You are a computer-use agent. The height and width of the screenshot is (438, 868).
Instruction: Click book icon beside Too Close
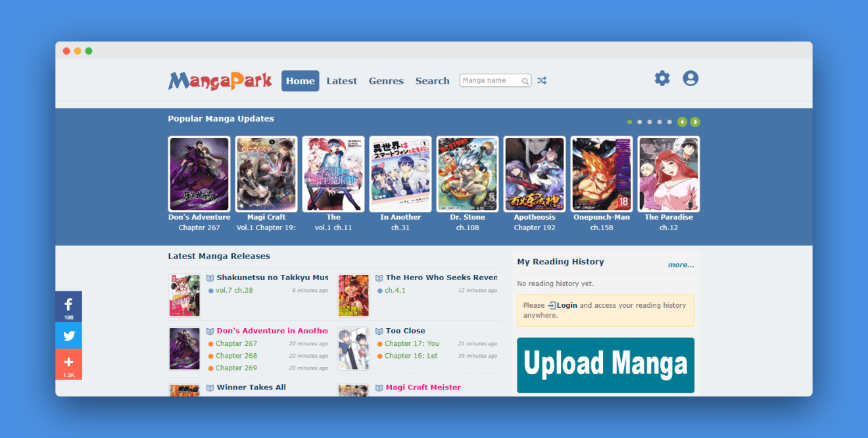(x=379, y=331)
